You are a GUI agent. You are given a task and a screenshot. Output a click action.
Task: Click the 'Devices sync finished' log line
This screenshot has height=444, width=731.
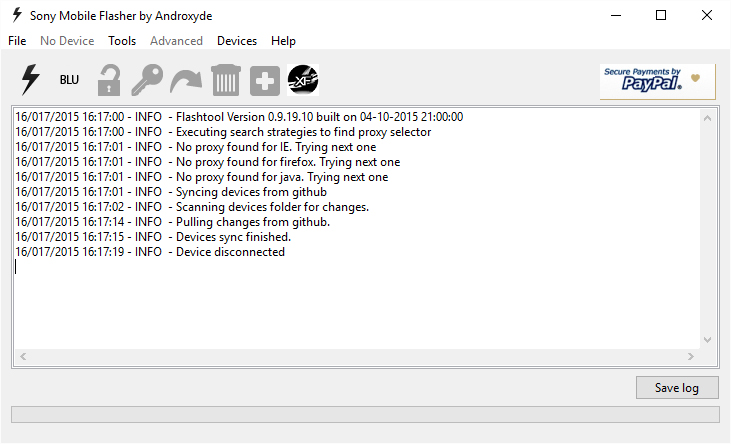point(153,237)
